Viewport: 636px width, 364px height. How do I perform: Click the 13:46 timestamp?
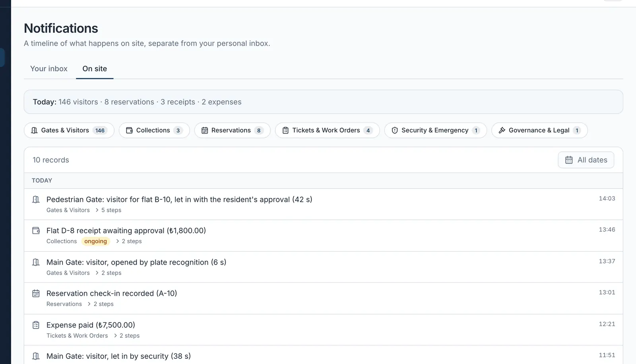coord(607,230)
